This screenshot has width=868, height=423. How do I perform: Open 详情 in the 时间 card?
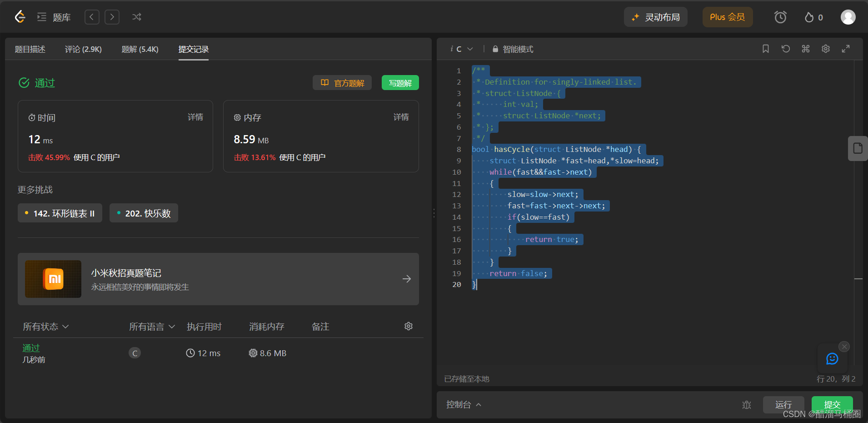pos(195,117)
